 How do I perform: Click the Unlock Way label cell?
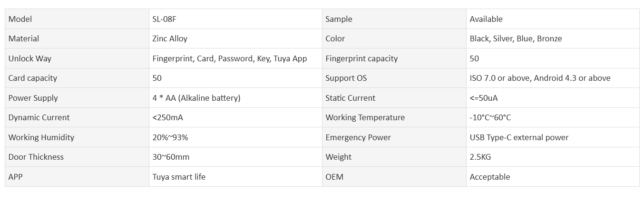point(77,58)
